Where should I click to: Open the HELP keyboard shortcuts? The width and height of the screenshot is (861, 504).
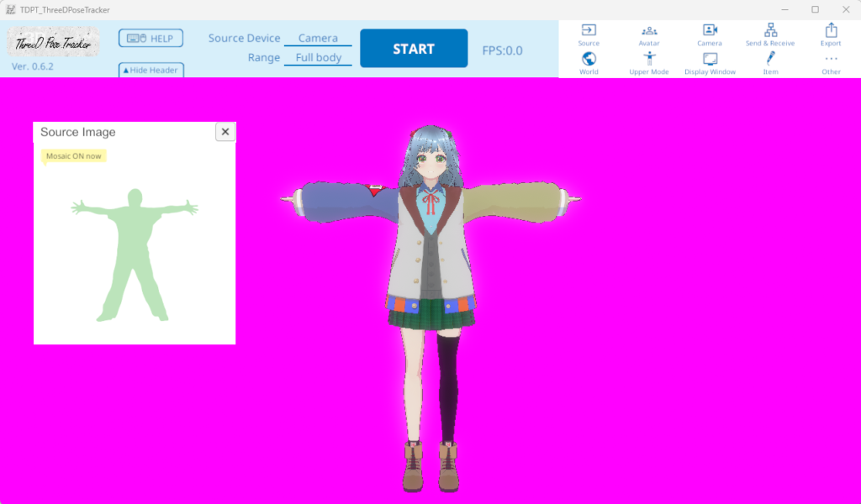151,39
